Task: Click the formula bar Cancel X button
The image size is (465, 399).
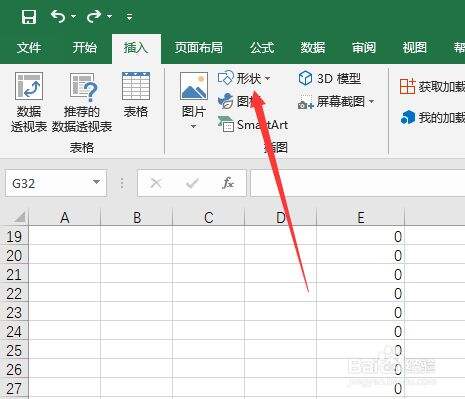Action: coord(156,183)
